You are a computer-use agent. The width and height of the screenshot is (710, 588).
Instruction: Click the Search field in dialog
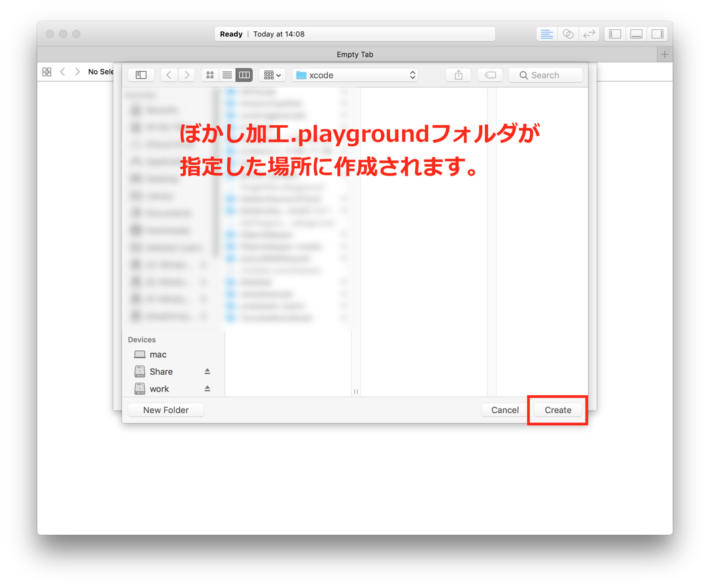point(546,75)
